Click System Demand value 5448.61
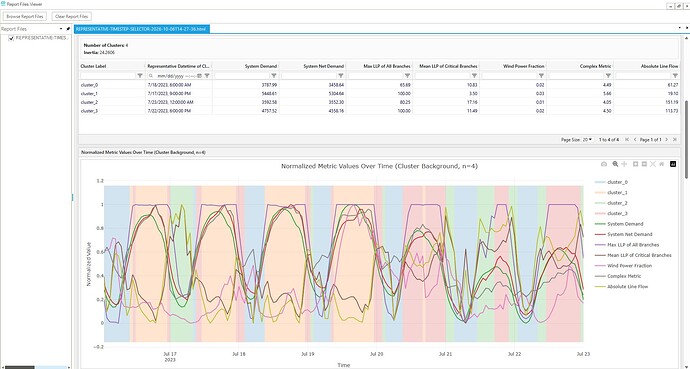Viewport: 690px width, 369px height. pyautogui.click(x=270, y=94)
